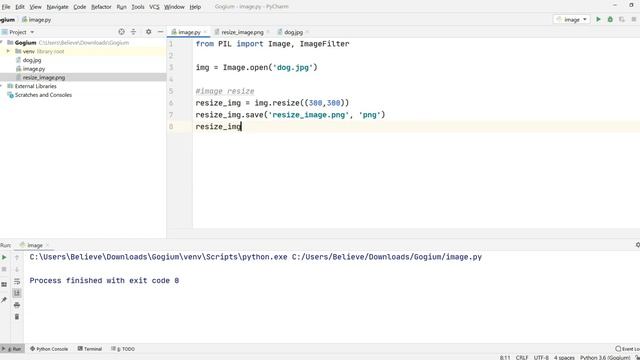Click down the stack trace arrow
This screenshot has height=360, width=640.
pos(17,269)
